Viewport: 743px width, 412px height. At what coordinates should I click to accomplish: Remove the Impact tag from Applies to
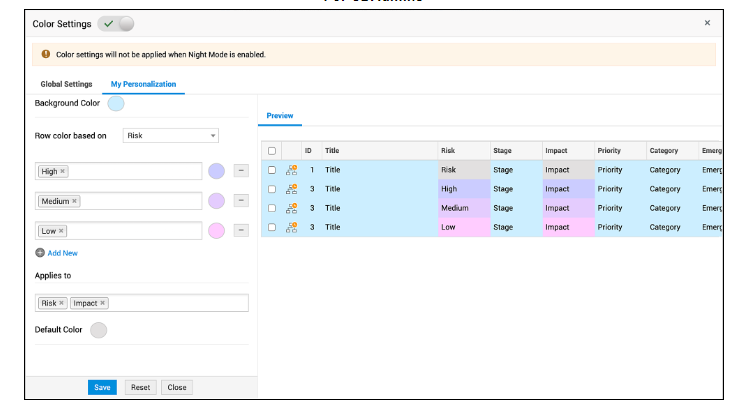[x=103, y=303]
